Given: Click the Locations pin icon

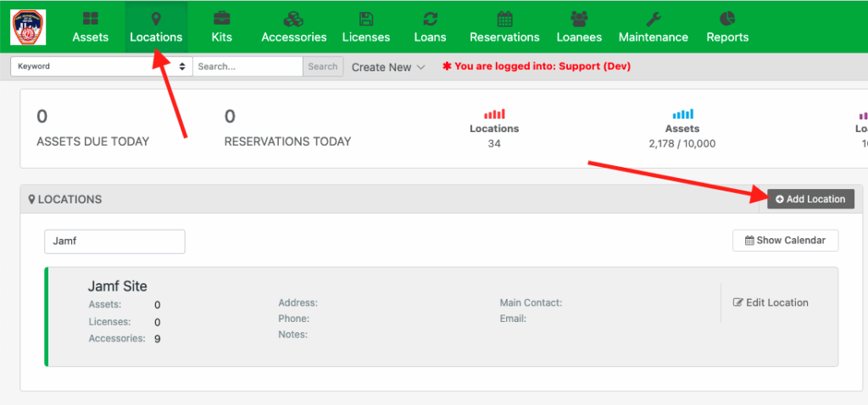Looking at the screenshot, I should (x=156, y=19).
